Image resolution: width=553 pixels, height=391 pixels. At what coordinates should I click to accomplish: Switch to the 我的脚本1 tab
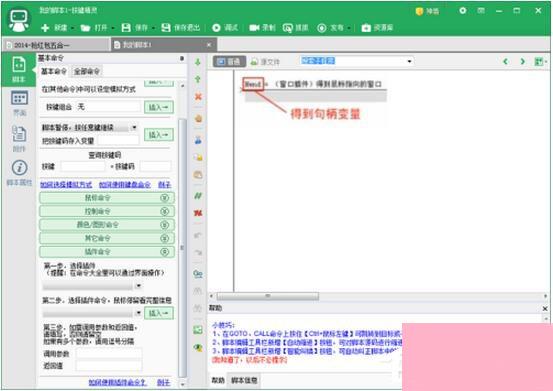coord(164,45)
